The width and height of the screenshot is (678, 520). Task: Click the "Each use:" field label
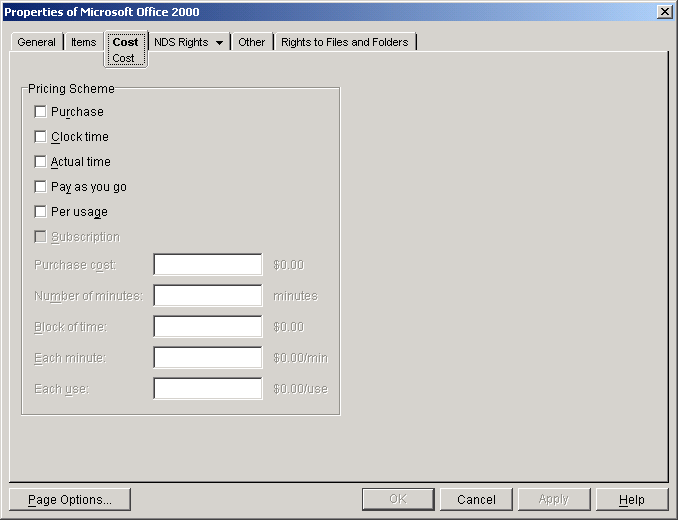click(x=62, y=389)
